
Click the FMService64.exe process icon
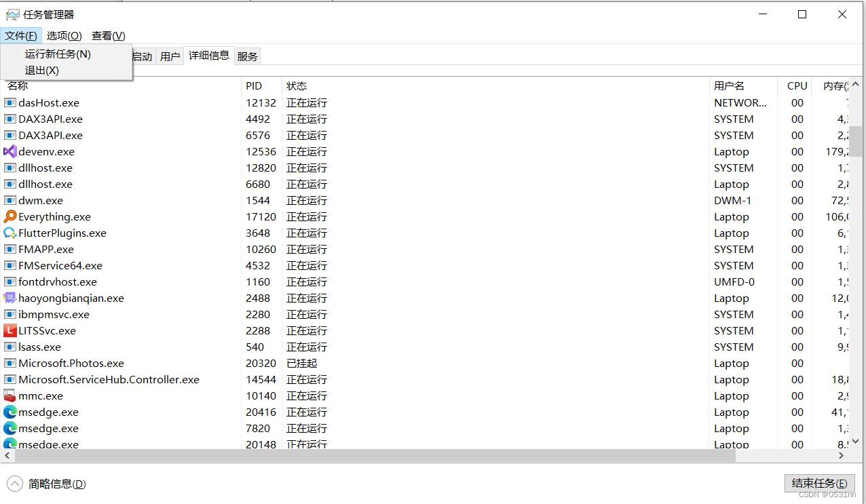pyautogui.click(x=10, y=266)
